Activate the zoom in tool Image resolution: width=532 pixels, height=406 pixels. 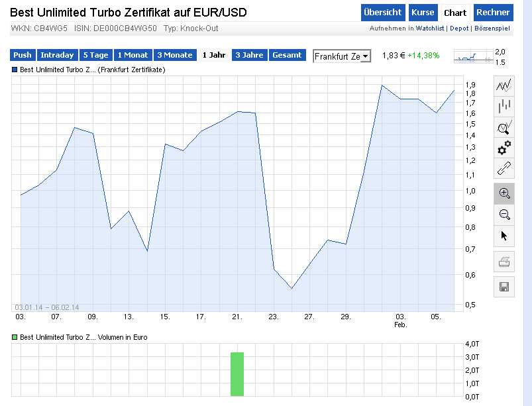click(x=504, y=193)
